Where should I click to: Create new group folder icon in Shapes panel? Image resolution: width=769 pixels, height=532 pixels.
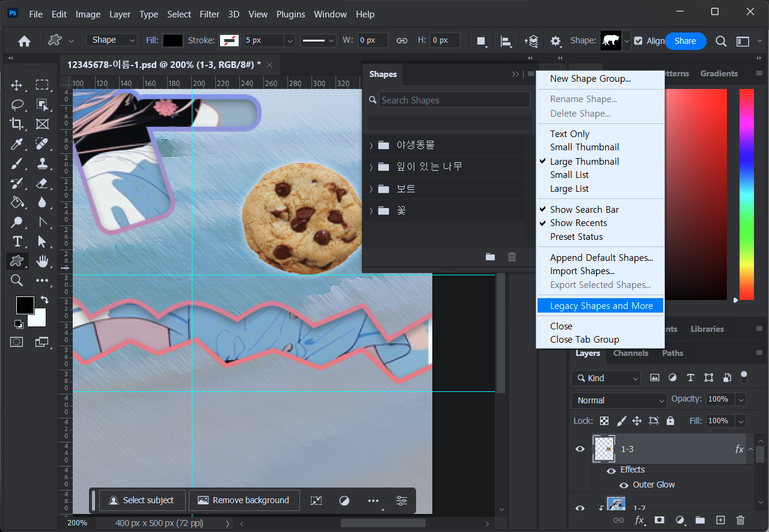pyautogui.click(x=491, y=257)
